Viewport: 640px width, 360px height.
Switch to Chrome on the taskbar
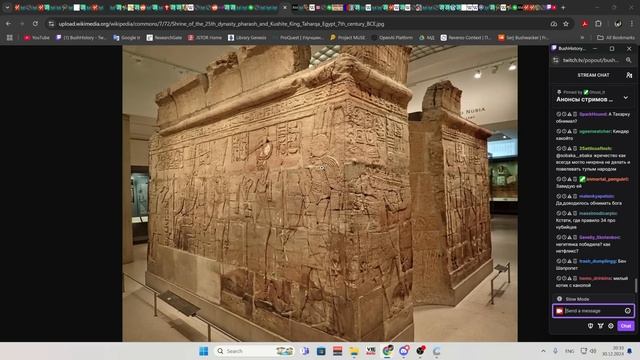pos(387,351)
